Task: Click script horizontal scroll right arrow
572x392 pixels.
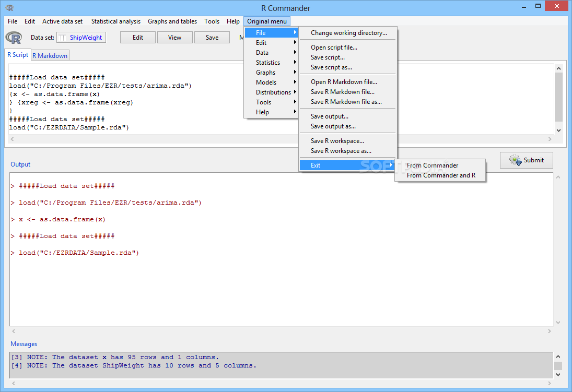Action: point(550,139)
